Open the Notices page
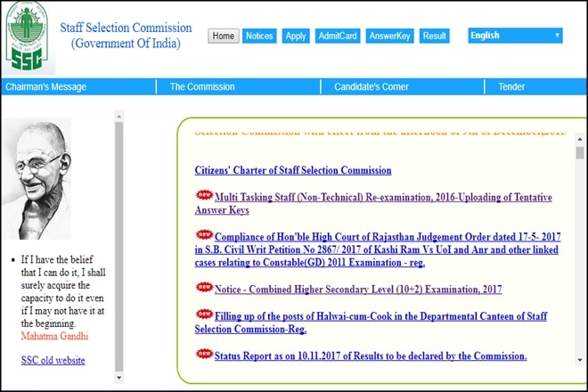This screenshot has width=588, height=392. tap(259, 37)
